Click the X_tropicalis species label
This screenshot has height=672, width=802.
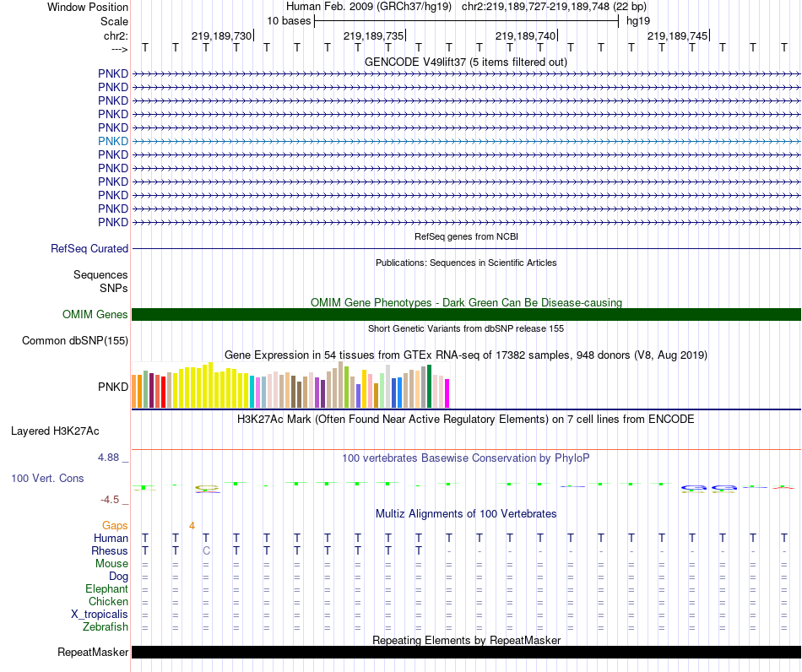click(100, 615)
